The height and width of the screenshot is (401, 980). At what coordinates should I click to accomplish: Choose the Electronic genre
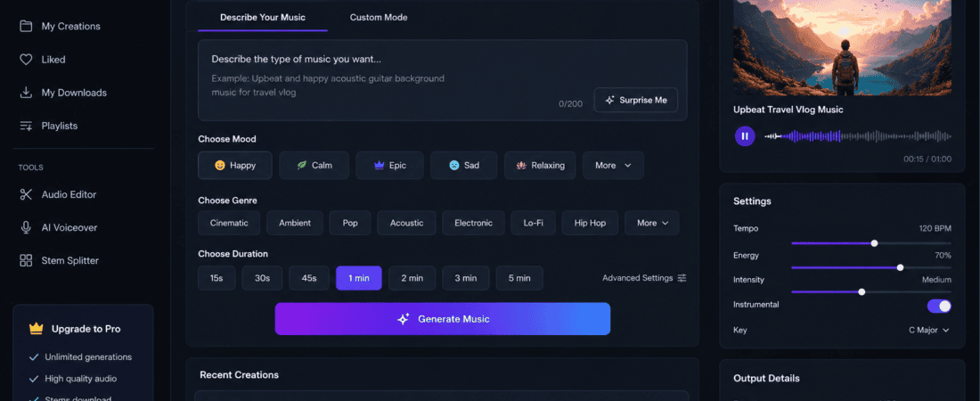coord(473,223)
